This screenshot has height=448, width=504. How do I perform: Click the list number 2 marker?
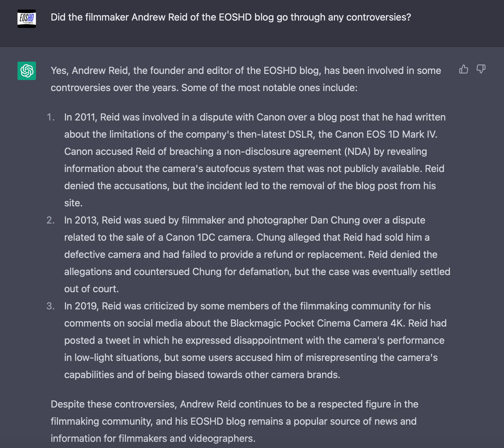coord(51,220)
